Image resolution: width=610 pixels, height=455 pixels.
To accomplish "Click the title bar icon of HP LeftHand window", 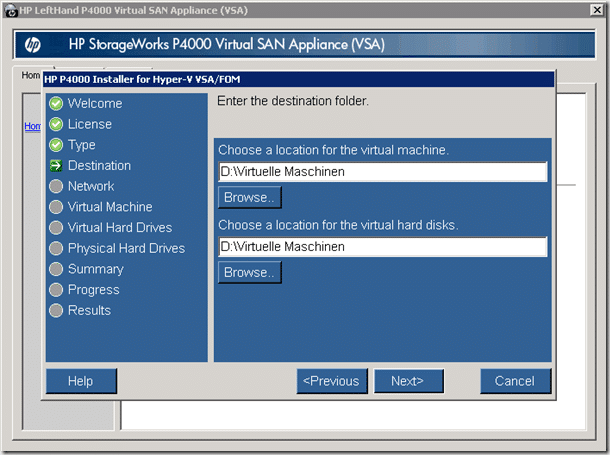I will [11, 10].
